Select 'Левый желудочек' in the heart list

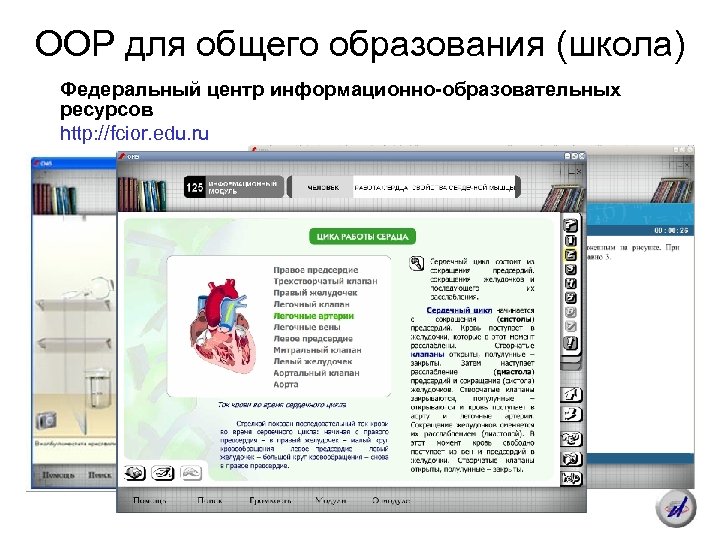(x=313, y=361)
